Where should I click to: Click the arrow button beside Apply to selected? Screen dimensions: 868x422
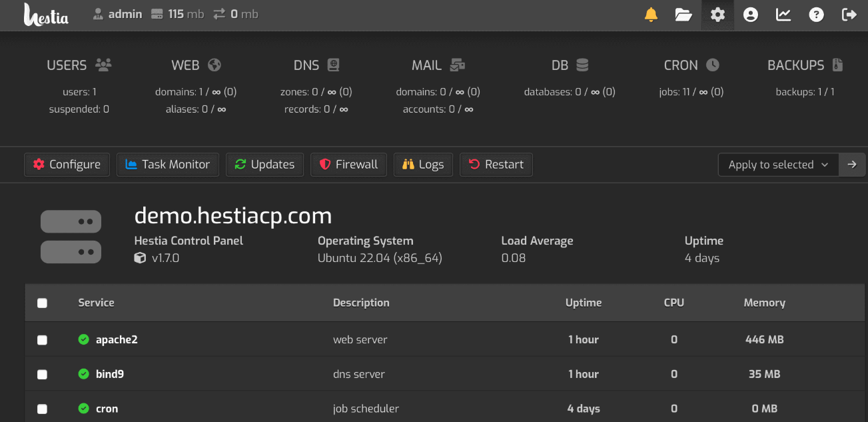(x=852, y=165)
